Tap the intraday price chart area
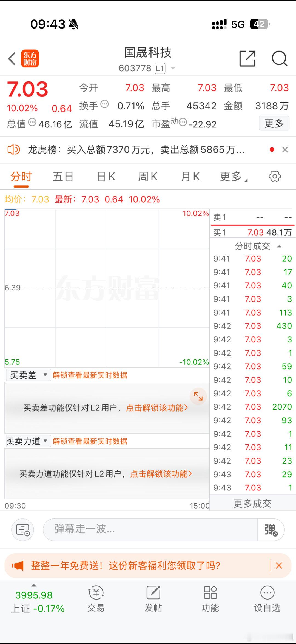Viewport: 296px width, 644px height. tap(107, 288)
